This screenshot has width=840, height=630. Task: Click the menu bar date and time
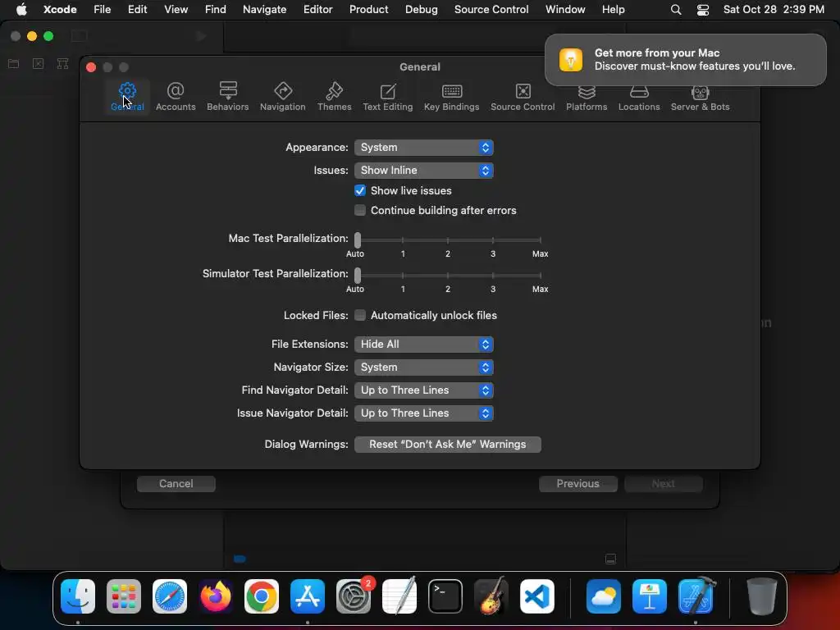pyautogui.click(x=774, y=10)
